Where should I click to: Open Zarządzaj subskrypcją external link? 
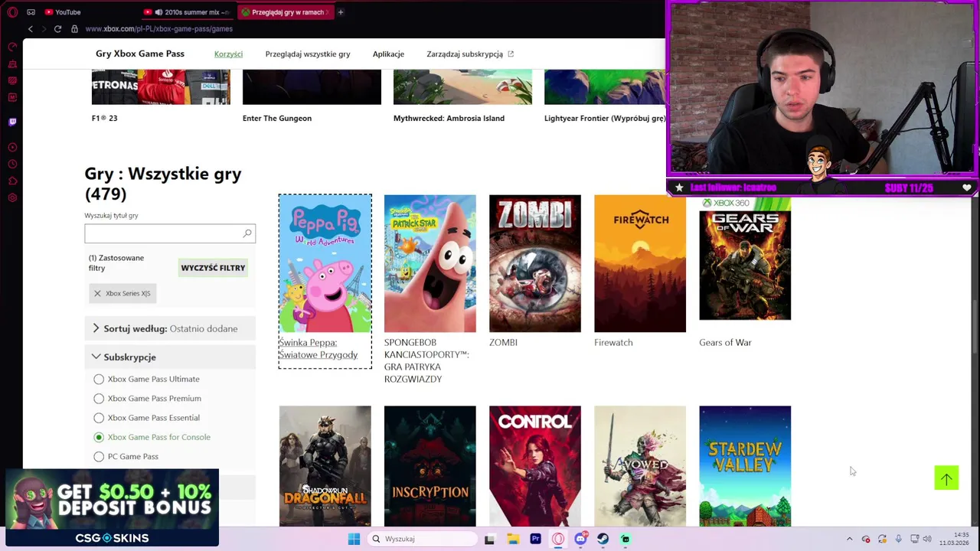pos(470,54)
